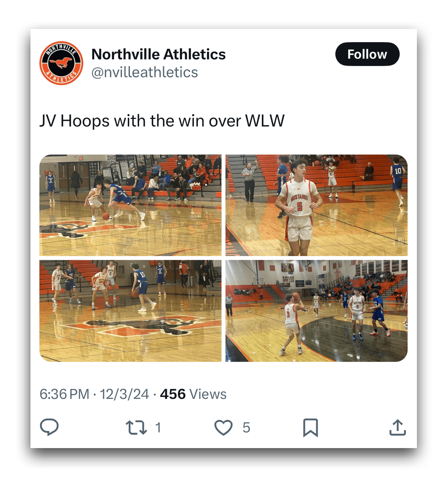Open the share options via upload arrow icon
Screen dimensions: 447x504
(x=398, y=427)
